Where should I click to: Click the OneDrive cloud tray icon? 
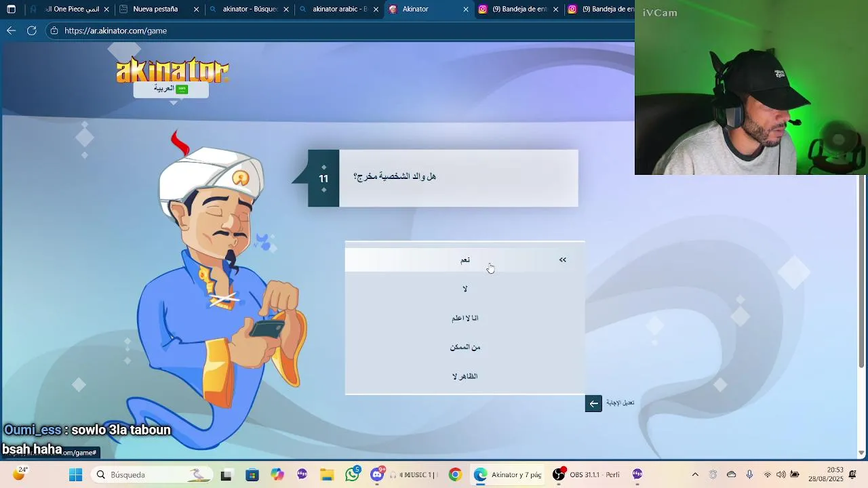(x=731, y=474)
